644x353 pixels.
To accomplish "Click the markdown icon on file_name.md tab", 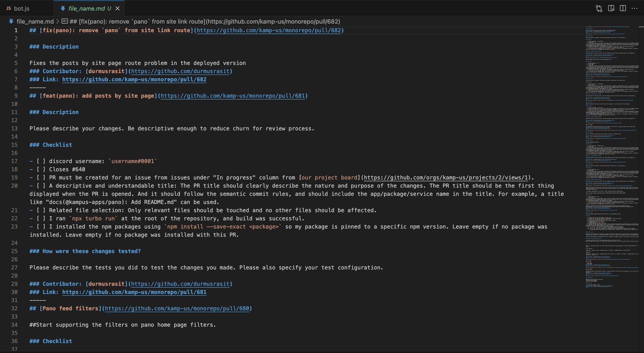I will click(62, 8).
